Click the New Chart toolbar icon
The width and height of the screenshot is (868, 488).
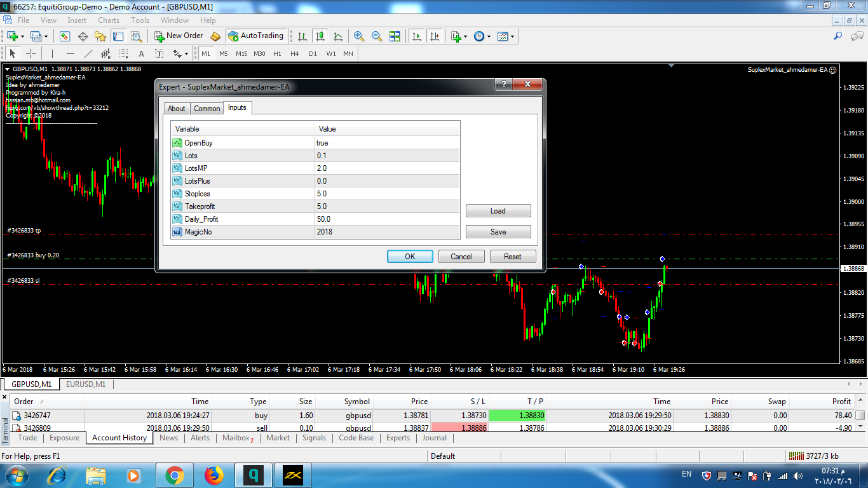[12, 36]
